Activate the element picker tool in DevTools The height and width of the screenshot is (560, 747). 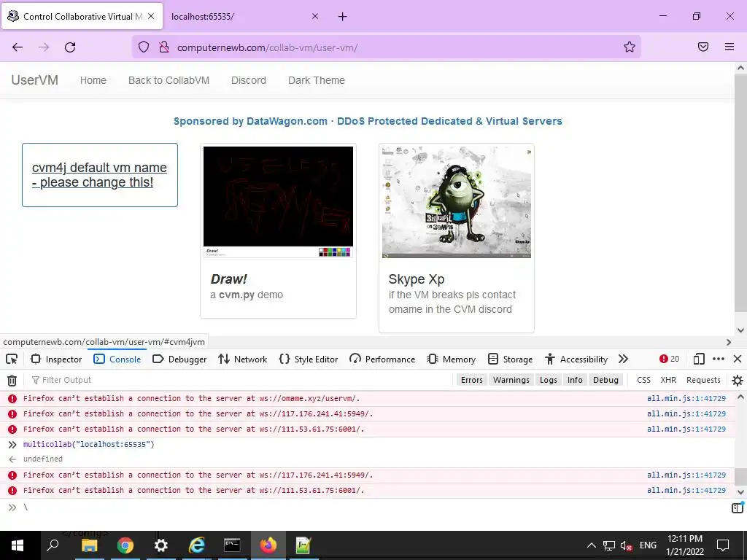click(12, 359)
